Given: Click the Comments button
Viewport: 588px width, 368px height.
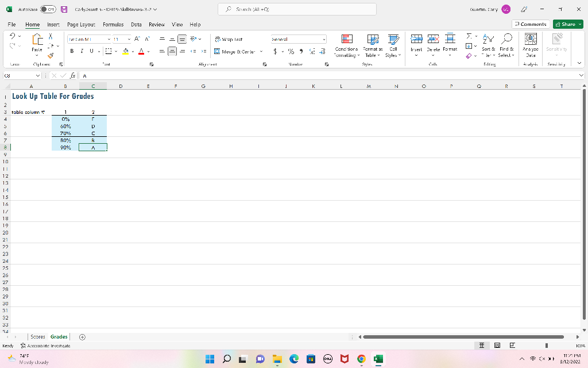Looking at the screenshot, I should tap(531, 24).
